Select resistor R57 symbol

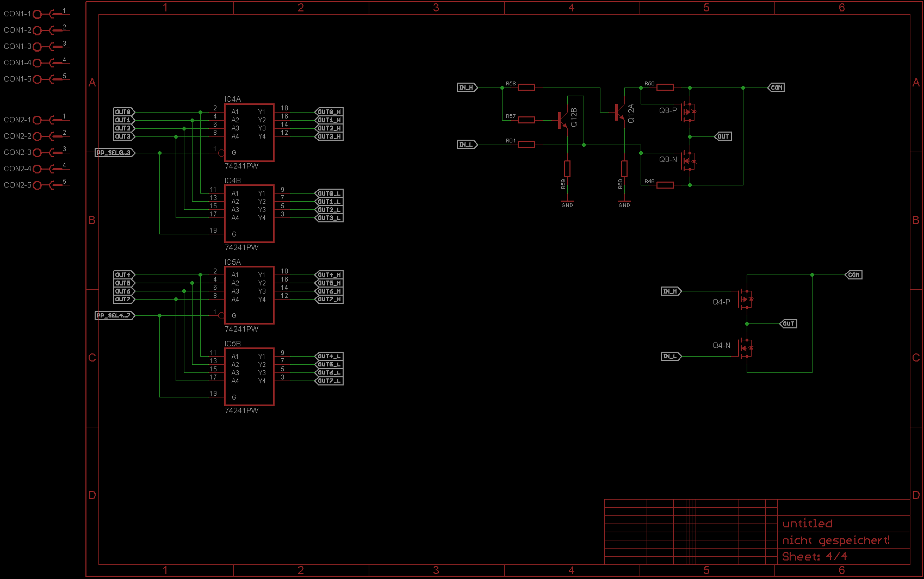click(526, 120)
